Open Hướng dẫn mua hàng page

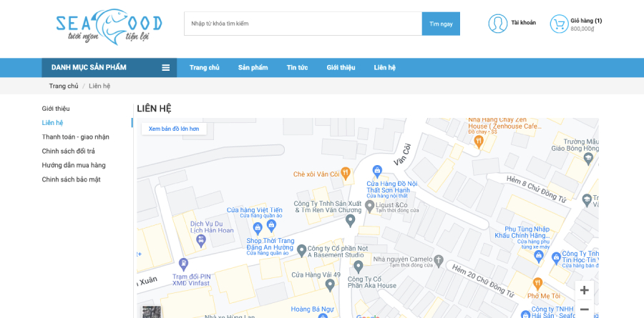click(74, 165)
